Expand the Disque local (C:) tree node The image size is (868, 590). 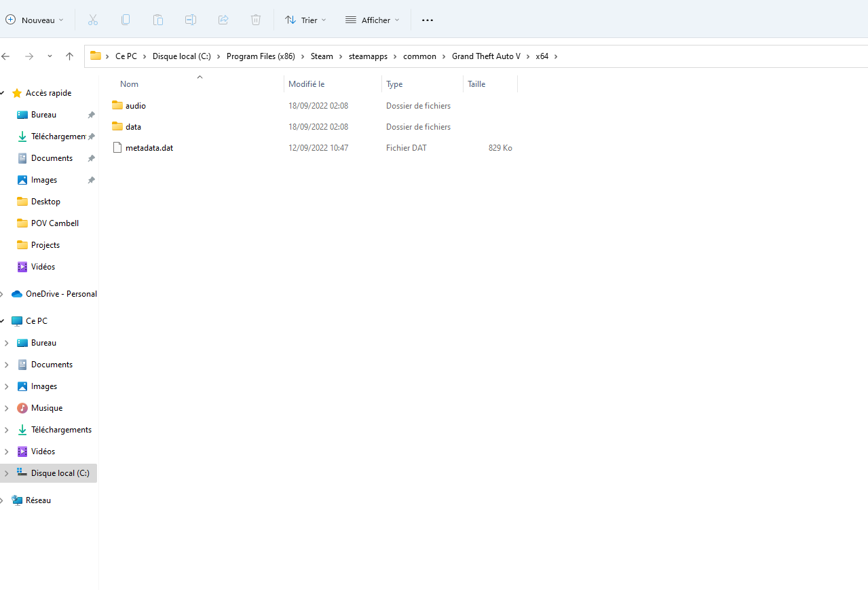click(7, 473)
